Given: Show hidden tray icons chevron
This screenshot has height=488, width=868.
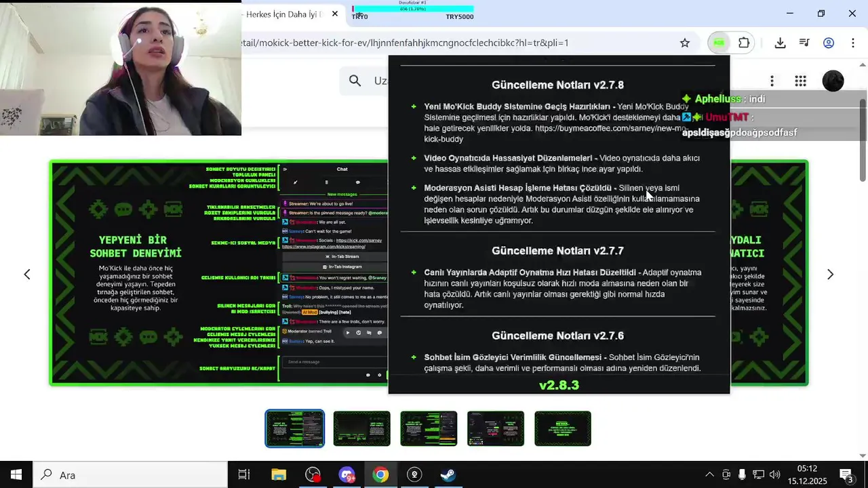Looking at the screenshot, I should (x=709, y=474).
